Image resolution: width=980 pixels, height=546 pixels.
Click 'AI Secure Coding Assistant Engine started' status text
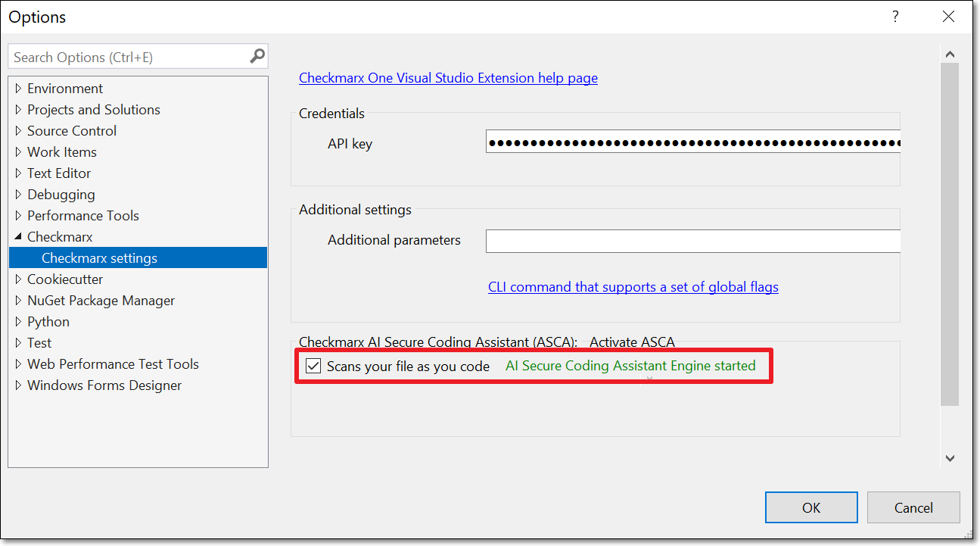point(630,366)
